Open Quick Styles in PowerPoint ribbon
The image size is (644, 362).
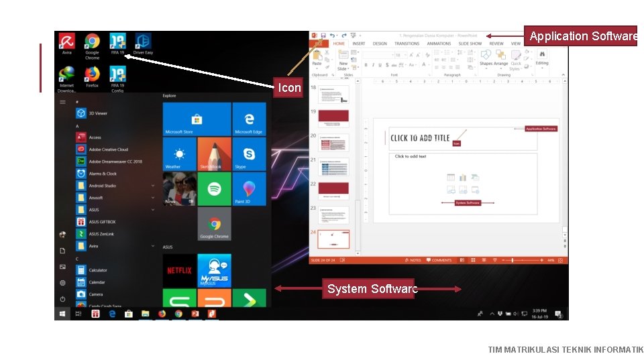(x=515, y=60)
